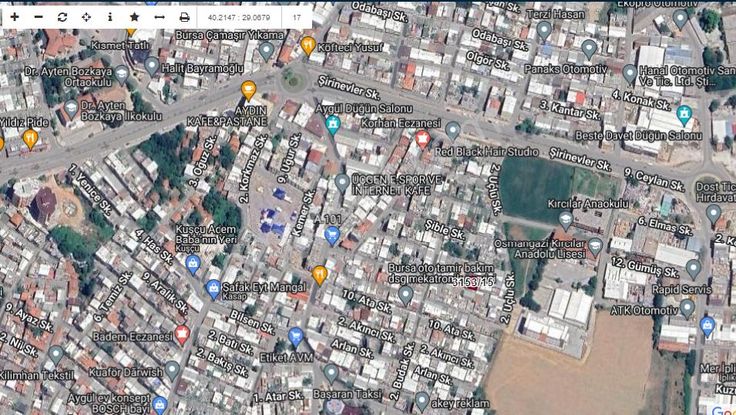Click the Bilsen Sk. street label

252,322
